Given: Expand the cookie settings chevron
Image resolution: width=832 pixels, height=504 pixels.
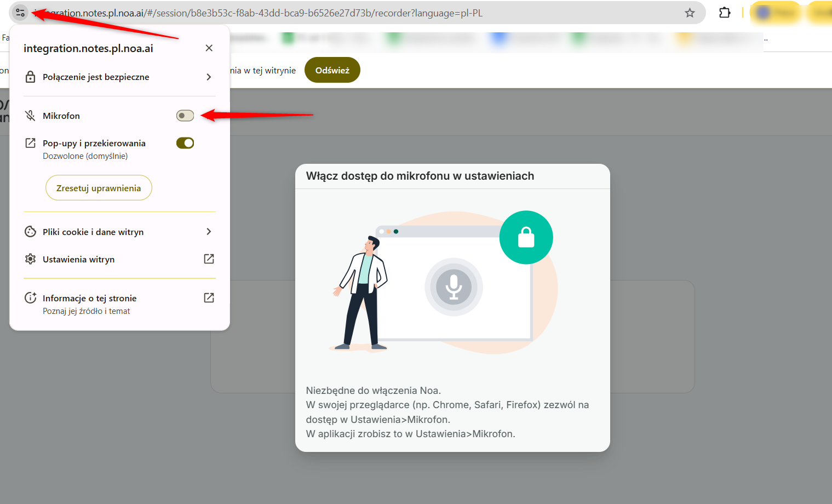Looking at the screenshot, I should [x=209, y=232].
